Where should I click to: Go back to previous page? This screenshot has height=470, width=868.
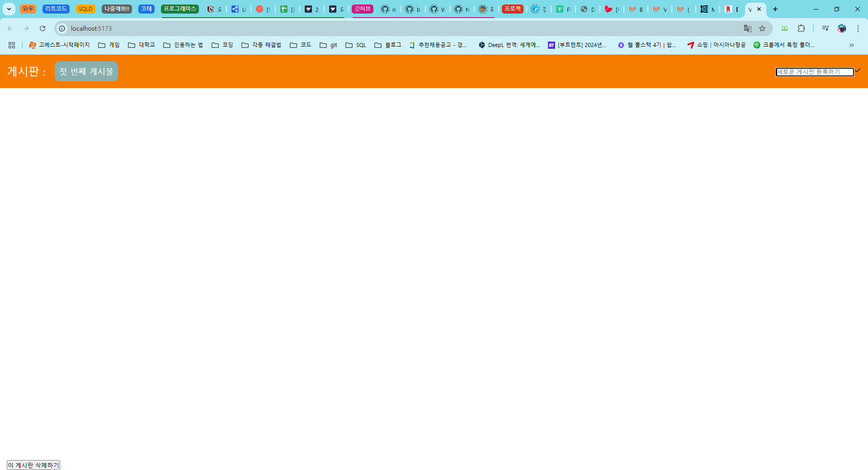[x=10, y=28]
